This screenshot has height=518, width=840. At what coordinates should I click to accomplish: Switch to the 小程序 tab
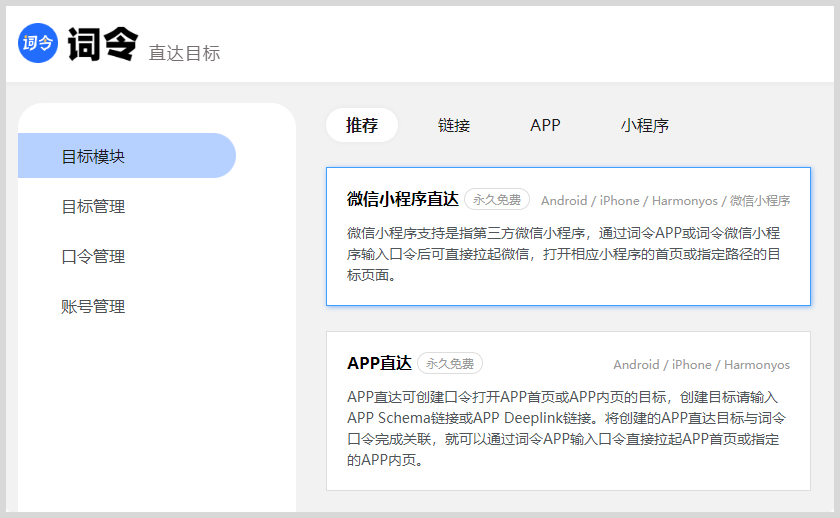[644, 125]
